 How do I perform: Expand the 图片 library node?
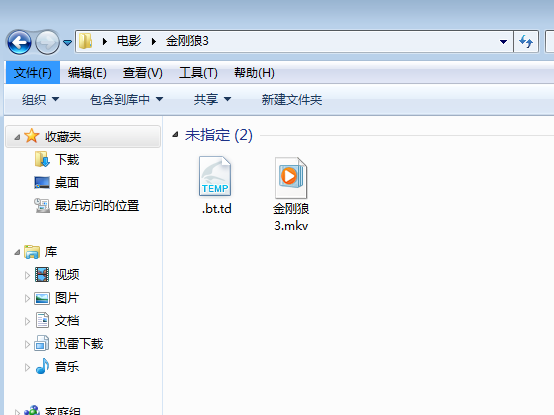[x=27, y=298]
